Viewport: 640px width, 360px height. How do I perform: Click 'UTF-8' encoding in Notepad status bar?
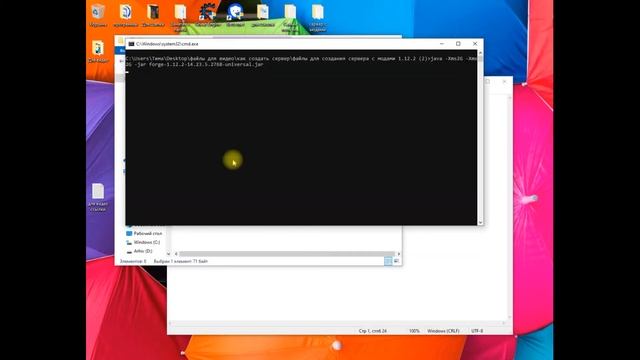click(477, 331)
